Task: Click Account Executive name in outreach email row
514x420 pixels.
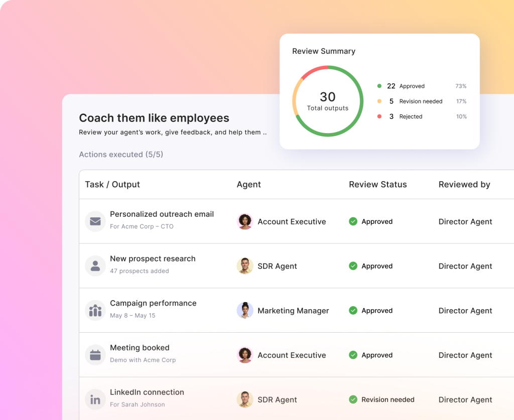Action: [292, 221]
